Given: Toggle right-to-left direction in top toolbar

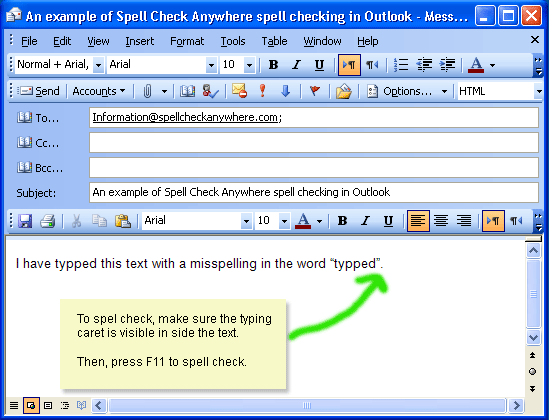Looking at the screenshot, I should tap(372, 65).
